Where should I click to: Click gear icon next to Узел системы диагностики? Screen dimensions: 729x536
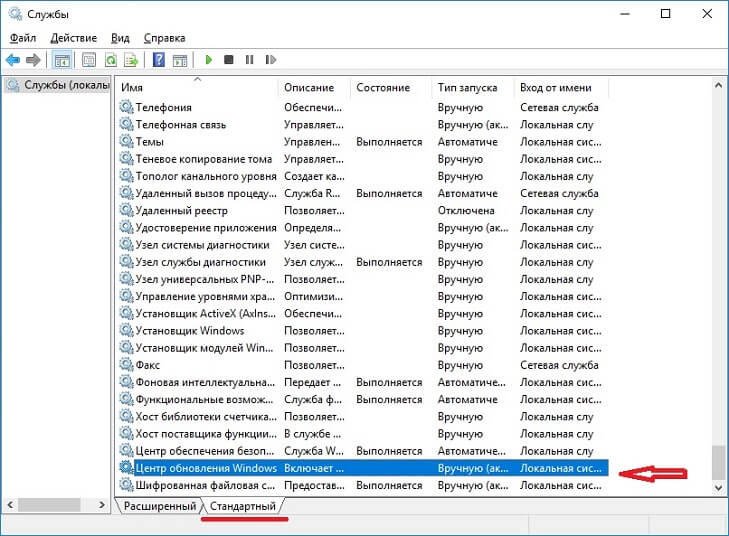point(126,245)
